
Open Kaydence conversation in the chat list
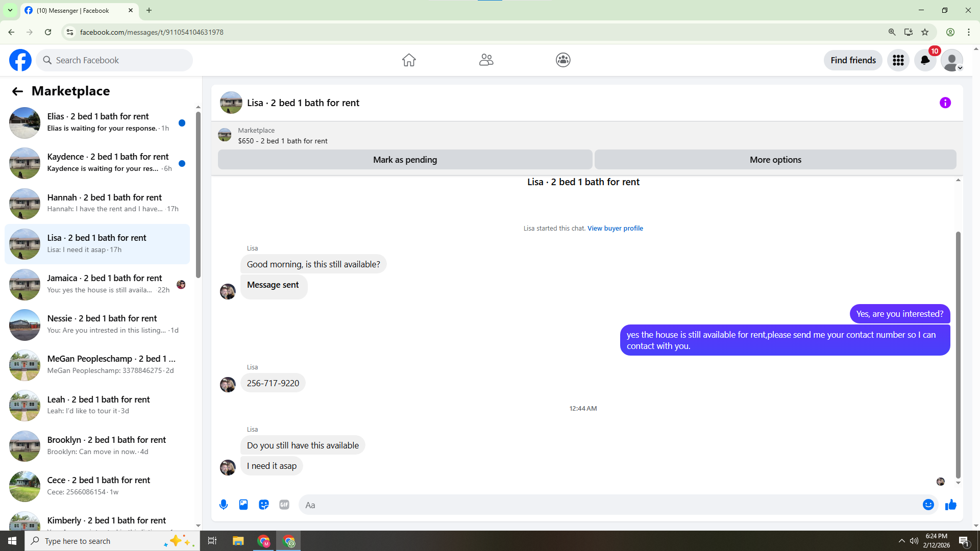[97, 163]
